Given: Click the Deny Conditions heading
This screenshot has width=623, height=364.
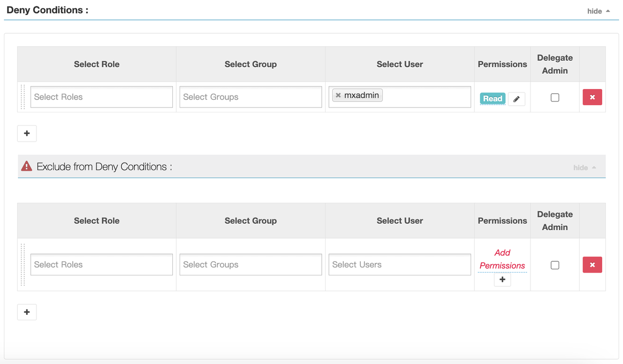Looking at the screenshot, I should point(47,10).
